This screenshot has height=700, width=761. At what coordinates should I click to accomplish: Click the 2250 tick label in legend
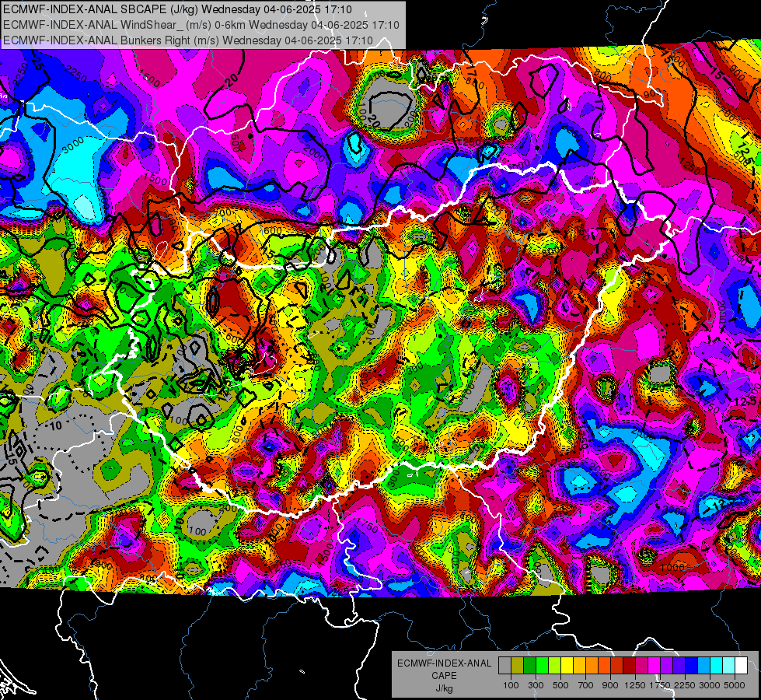pos(686,685)
